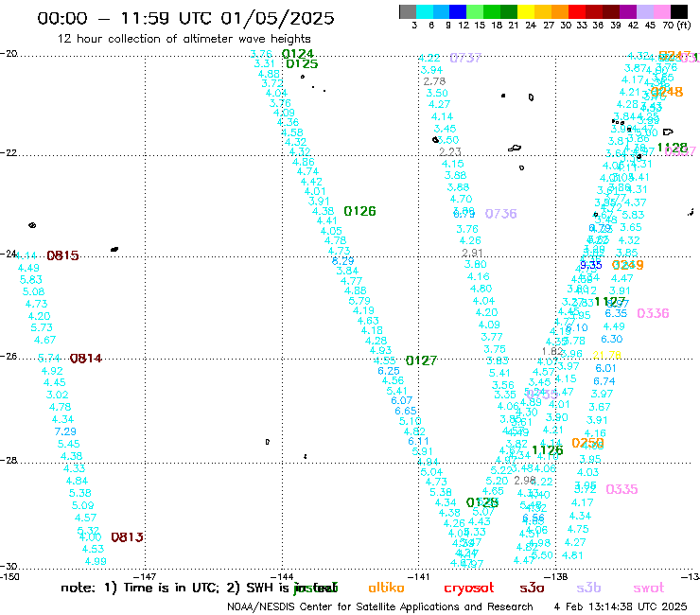Click the longitude axis label -144

282,576
